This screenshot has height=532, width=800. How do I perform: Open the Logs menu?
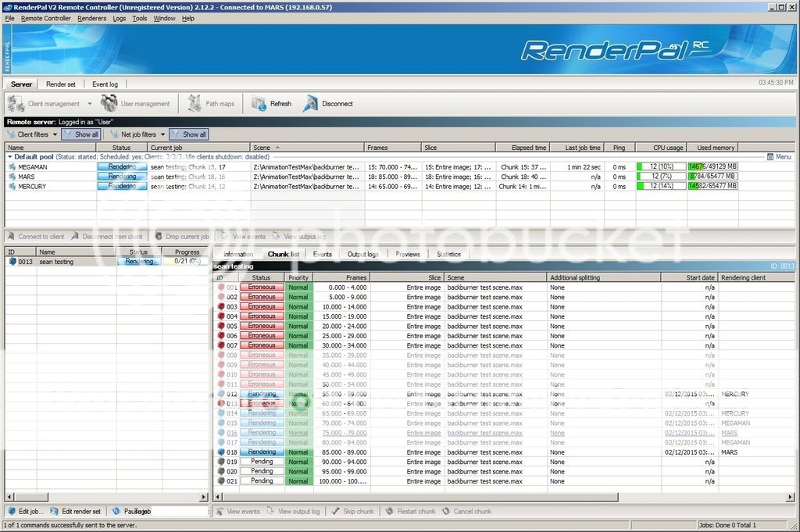(x=120, y=19)
